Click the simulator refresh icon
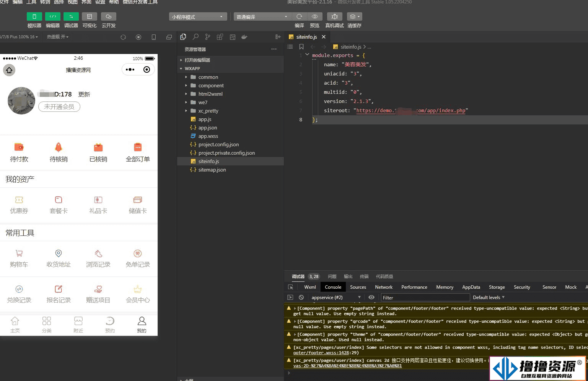 (123, 37)
